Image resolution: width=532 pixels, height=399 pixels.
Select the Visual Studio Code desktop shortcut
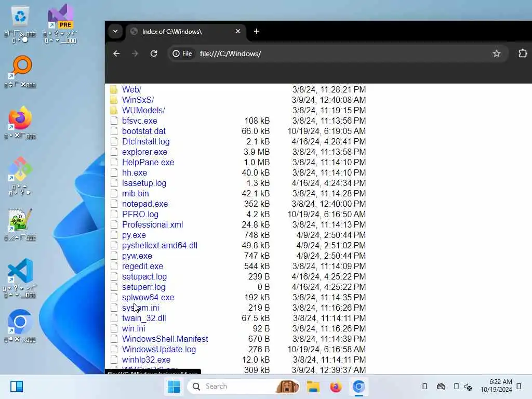[x=20, y=277]
